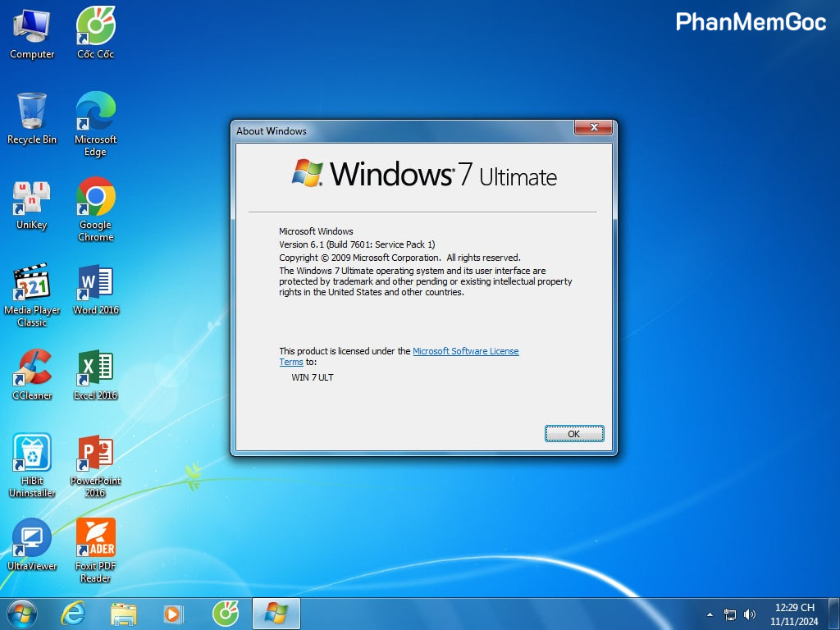The width and height of the screenshot is (840, 630).
Task: Open the volume speaker tray icon
Action: pyautogui.click(x=750, y=614)
